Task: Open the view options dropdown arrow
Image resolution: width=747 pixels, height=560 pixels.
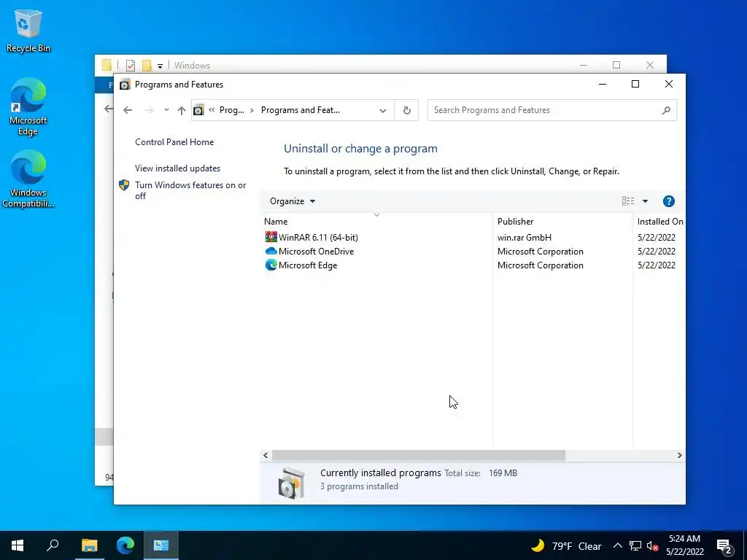Action: coord(645,201)
